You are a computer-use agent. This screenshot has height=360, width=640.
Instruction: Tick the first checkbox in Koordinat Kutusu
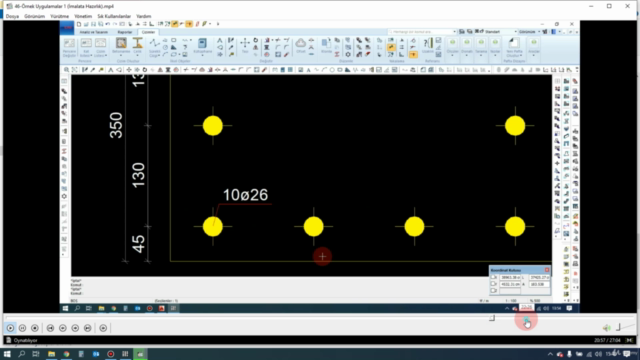(x=494, y=277)
